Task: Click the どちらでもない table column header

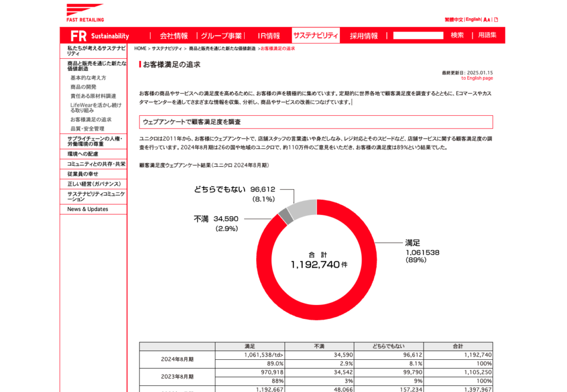Action: pos(389,347)
